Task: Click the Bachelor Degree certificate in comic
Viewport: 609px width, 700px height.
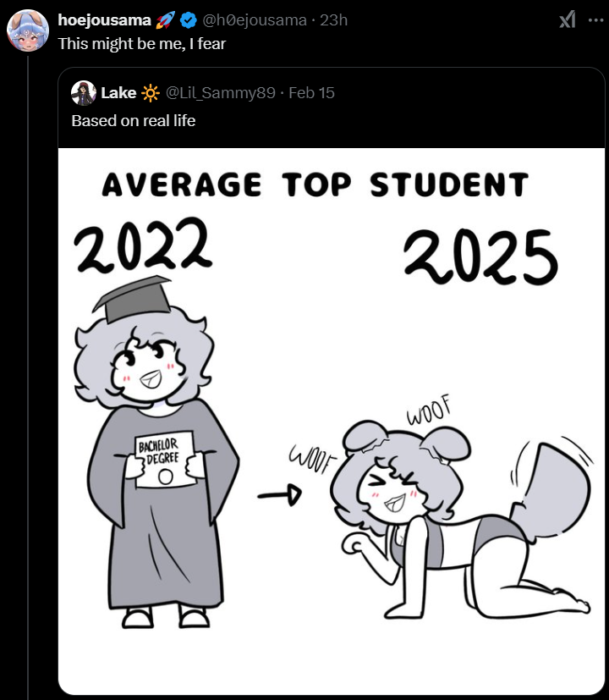Action: (x=164, y=460)
